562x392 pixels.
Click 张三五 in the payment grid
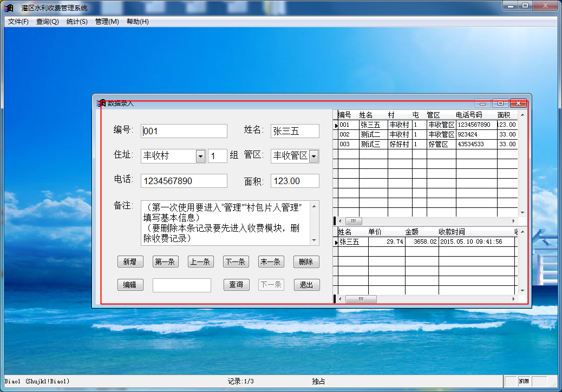coord(353,241)
